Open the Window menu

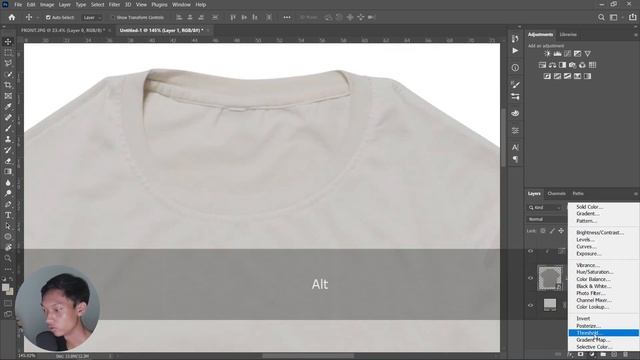coord(181,4)
